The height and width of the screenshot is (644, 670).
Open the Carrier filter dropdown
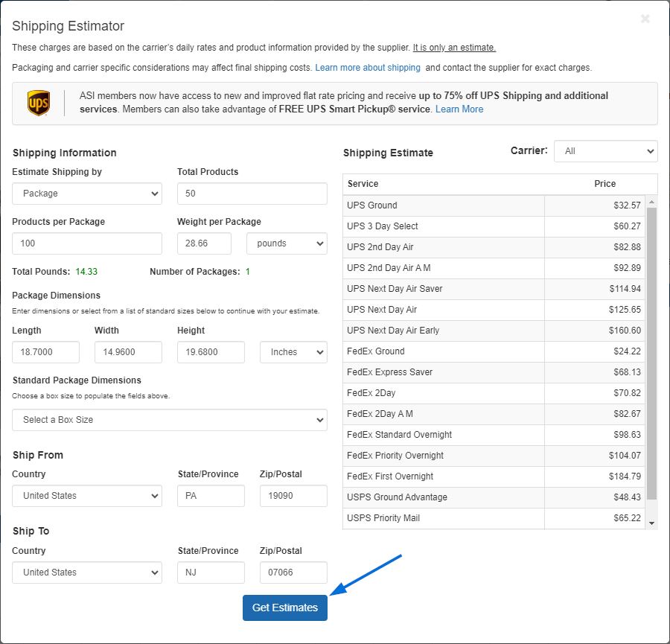pyautogui.click(x=605, y=151)
